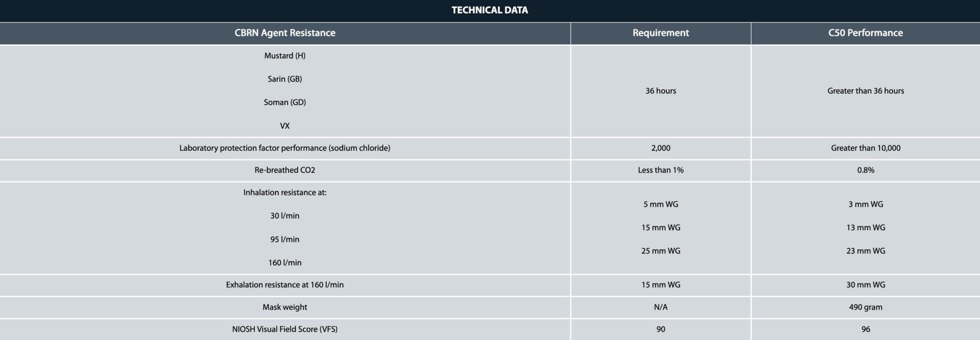Select the C50 Performance column header

tap(865, 33)
